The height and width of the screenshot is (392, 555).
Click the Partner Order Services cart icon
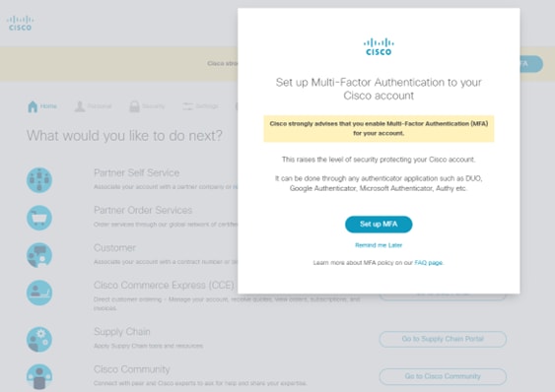coord(39,218)
